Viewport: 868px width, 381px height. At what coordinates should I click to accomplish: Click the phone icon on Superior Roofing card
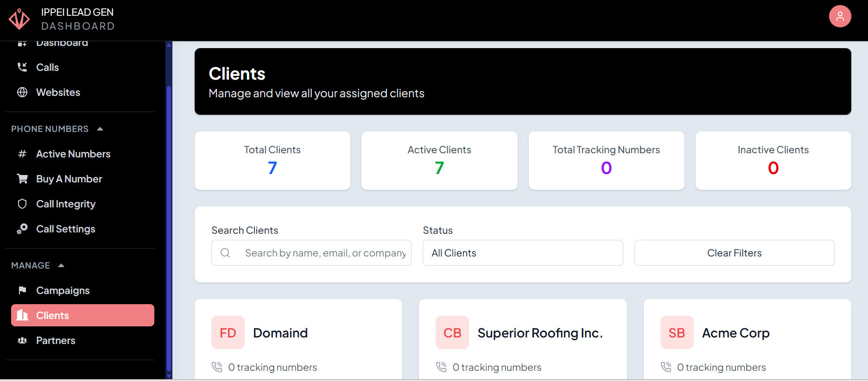click(x=441, y=367)
